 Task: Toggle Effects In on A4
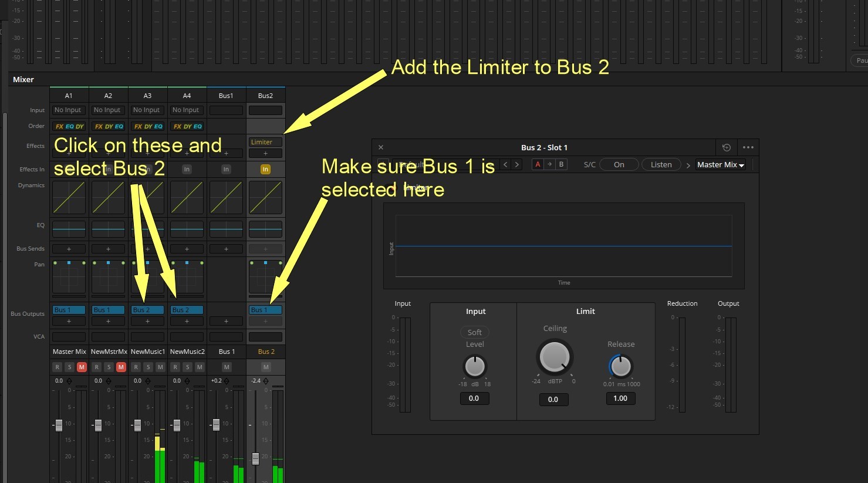[187, 169]
